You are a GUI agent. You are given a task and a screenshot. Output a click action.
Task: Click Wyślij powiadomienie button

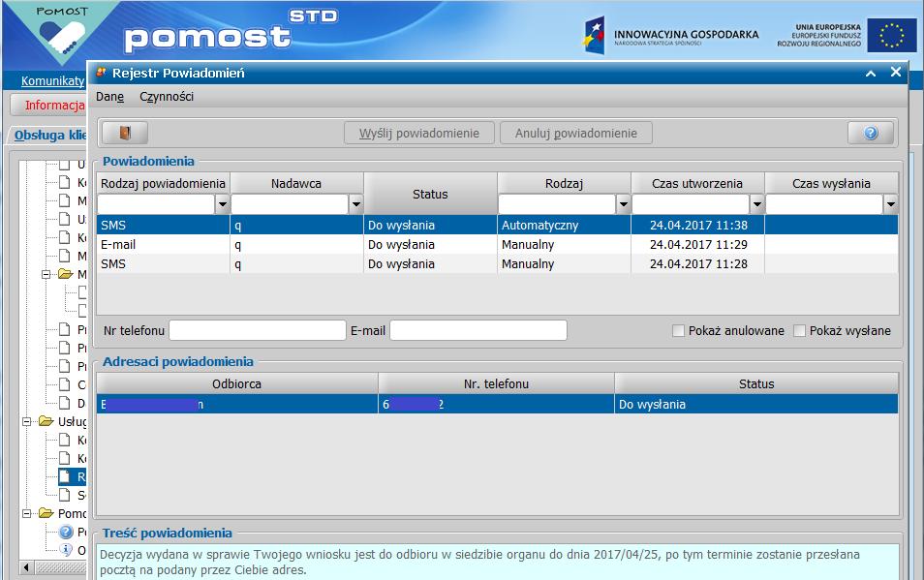pos(419,133)
